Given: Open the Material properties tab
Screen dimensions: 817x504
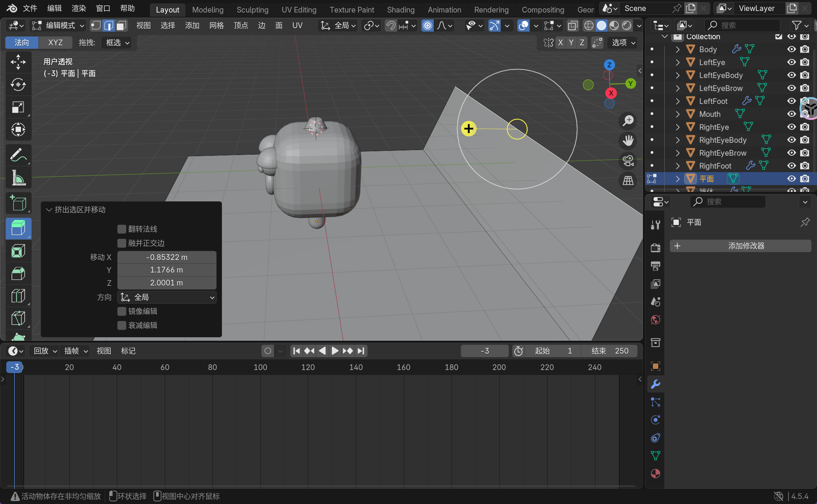Looking at the screenshot, I should (655, 474).
